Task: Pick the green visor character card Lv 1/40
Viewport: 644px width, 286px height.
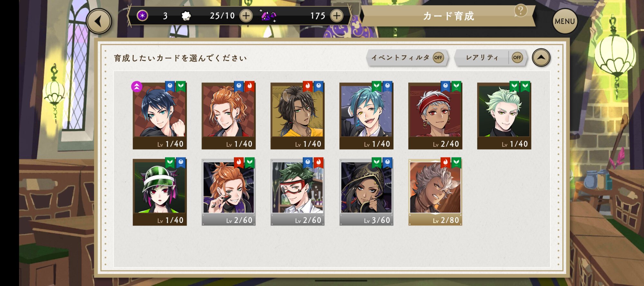Action: pyautogui.click(x=160, y=192)
